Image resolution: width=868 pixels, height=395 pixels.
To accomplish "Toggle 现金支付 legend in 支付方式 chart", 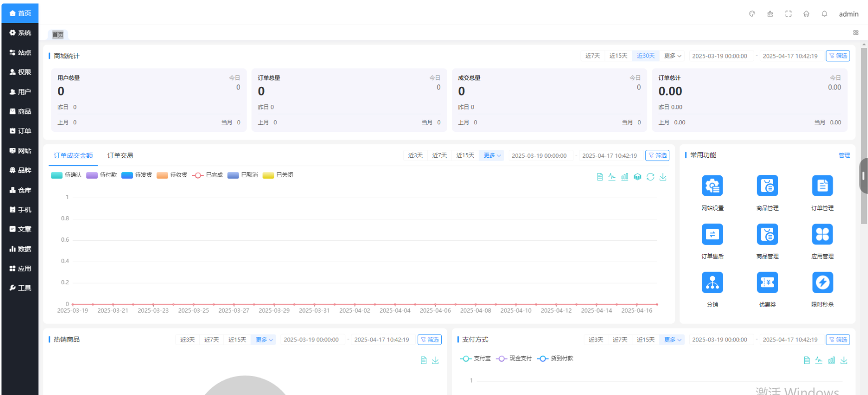I will tap(514, 359).
